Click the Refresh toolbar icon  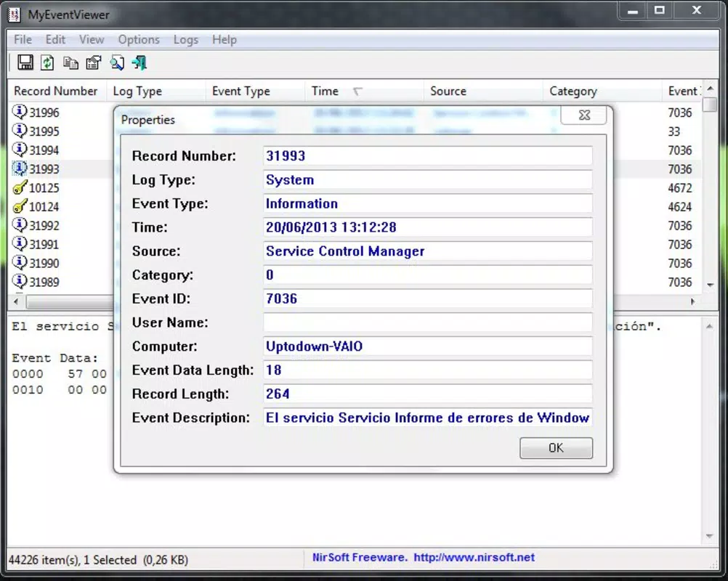coord(47,62)
